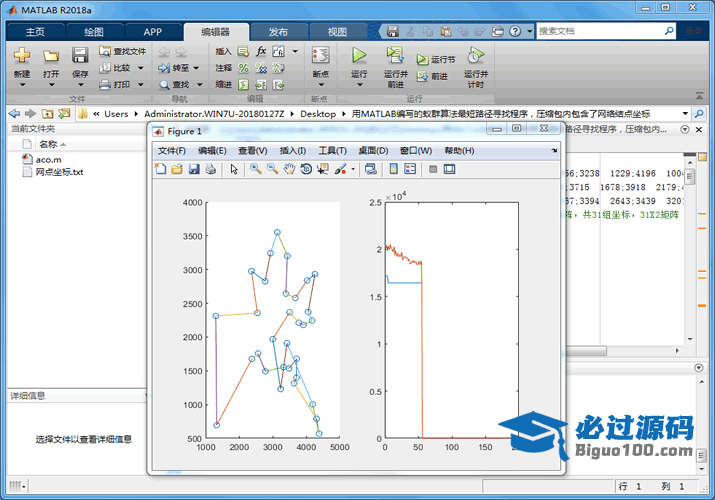This screenshot has height=500, width=715.
Task: Insert function with the fx icon
Action: (x=261, y=51)
